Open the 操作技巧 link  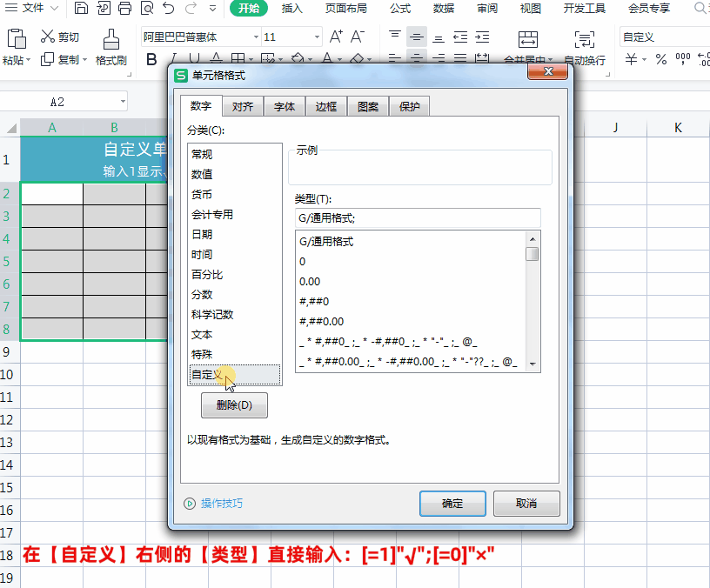(221, 504)
